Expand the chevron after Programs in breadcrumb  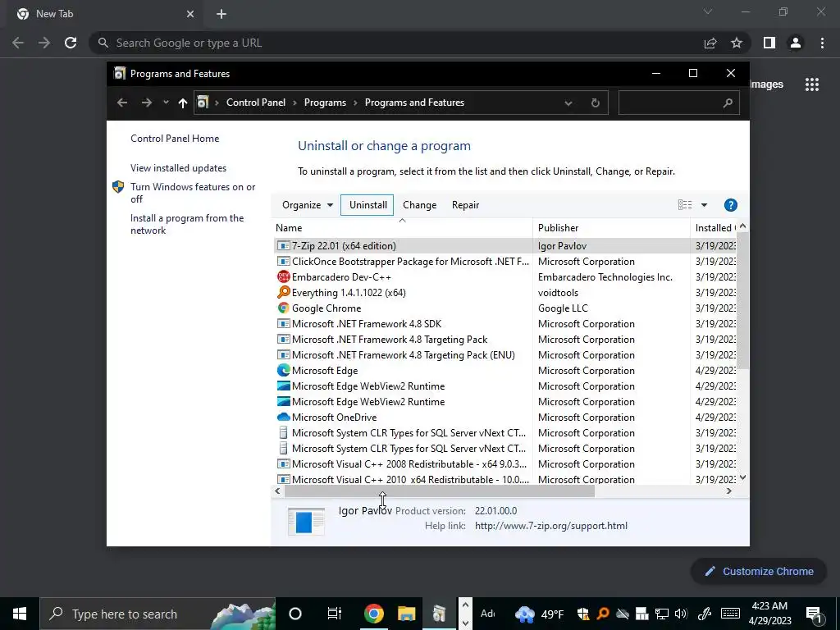(x=355, y=103)
